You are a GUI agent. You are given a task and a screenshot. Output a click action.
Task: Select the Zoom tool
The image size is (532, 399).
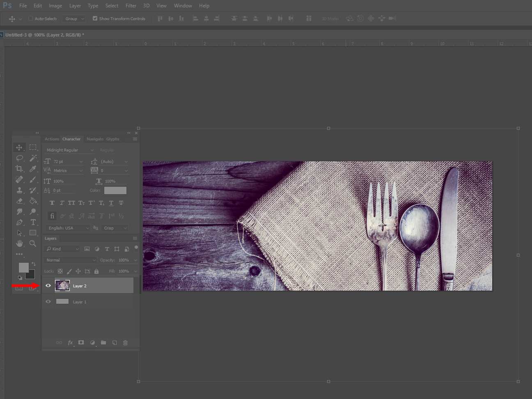[33, 243]
